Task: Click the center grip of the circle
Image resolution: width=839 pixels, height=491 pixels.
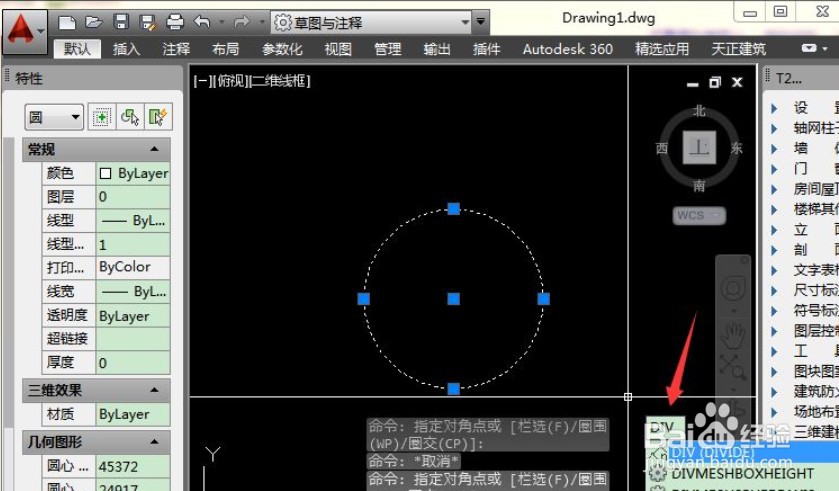Action: click(453, 298)
